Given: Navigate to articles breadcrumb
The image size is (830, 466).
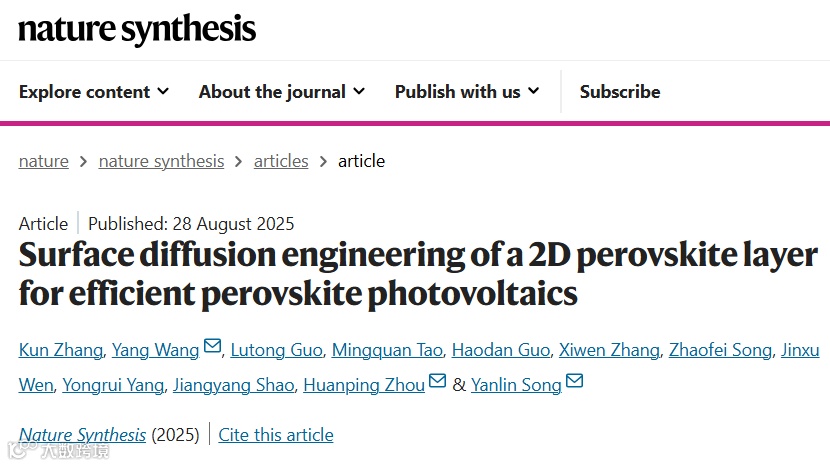Looking at the screenshot, I should pyautogui.click(x=281, y=161).
